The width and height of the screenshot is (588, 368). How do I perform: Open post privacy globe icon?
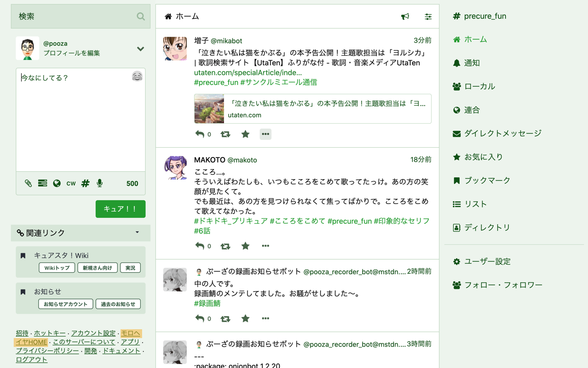point(57,184)
